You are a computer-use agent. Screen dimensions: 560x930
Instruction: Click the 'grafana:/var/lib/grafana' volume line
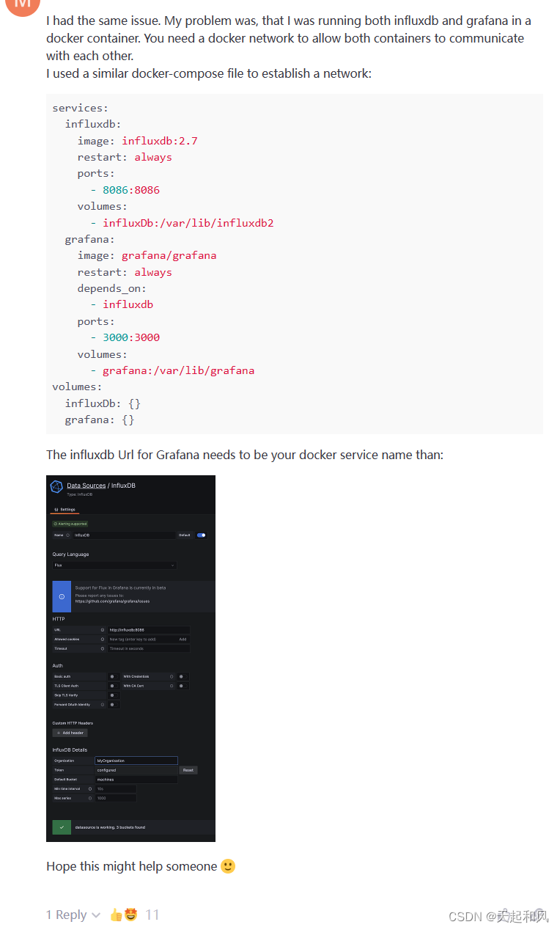(173, 370)
